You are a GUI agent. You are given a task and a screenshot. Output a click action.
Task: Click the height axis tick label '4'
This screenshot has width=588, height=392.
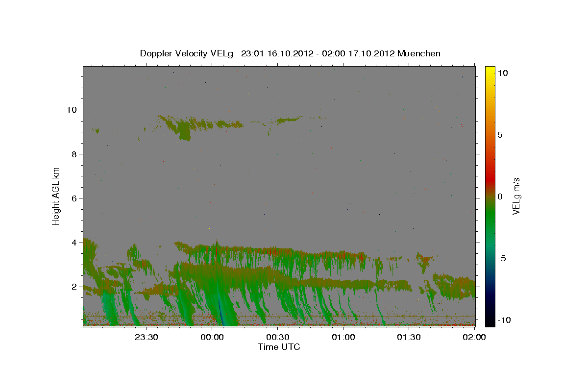[x=74, y=243]
